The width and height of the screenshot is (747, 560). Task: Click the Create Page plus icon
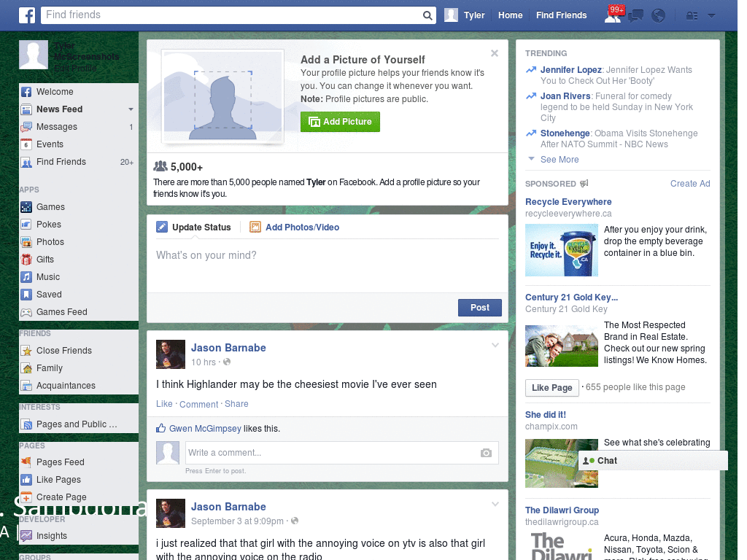coord(26,497)
